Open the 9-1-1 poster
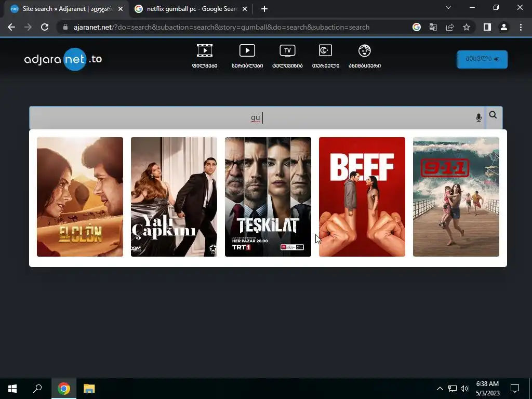Screen dimensions: 532x399 pyautogui.click(x=456, y=197)
